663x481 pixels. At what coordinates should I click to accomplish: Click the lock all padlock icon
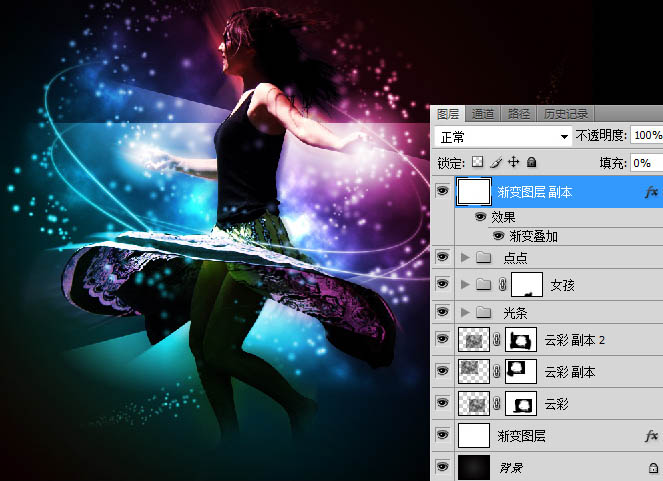pyautogui.click(x=531, y=161)
